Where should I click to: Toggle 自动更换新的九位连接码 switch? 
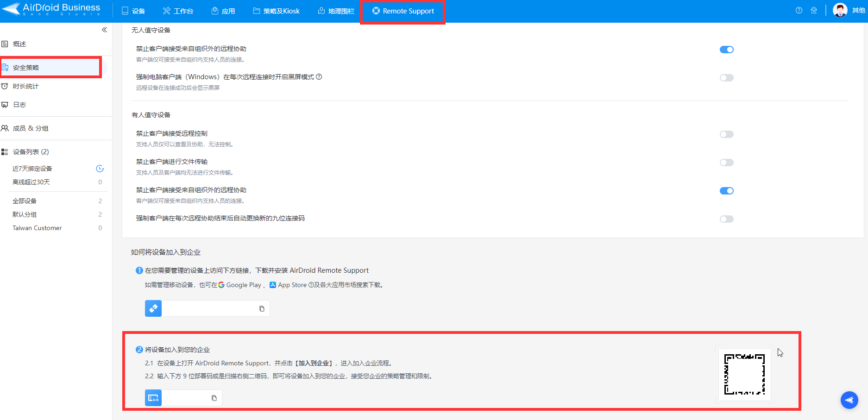[x=726, y=219]
